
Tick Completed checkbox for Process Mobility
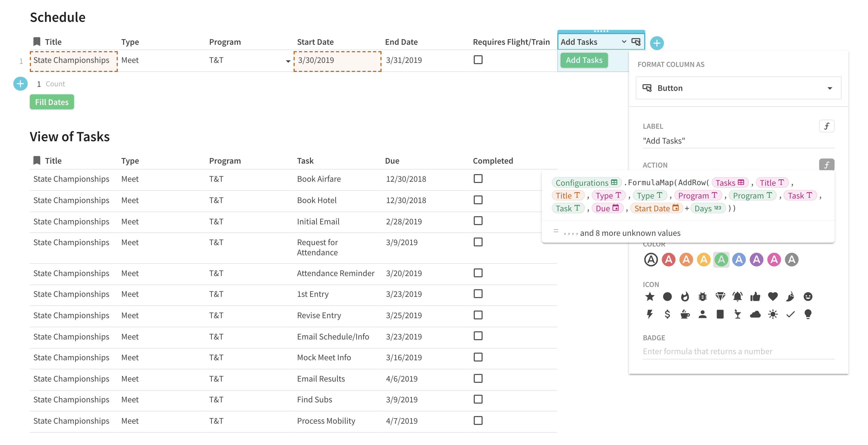click(478, 420)
